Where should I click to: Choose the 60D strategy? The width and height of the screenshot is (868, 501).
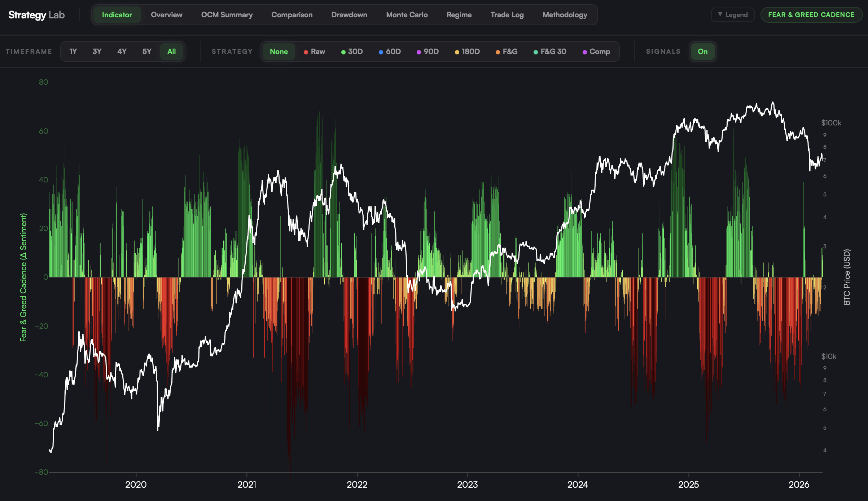click(390, 52)
